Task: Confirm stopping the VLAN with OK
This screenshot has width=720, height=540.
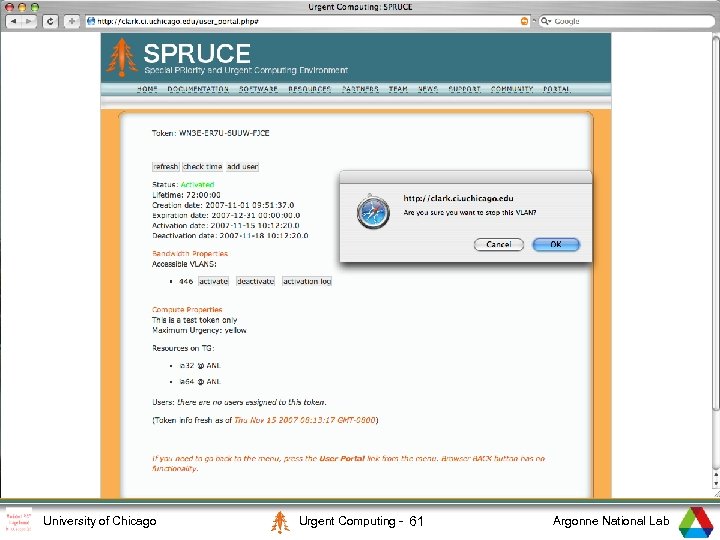Action: pyautogui.click(x=556, y=244)
